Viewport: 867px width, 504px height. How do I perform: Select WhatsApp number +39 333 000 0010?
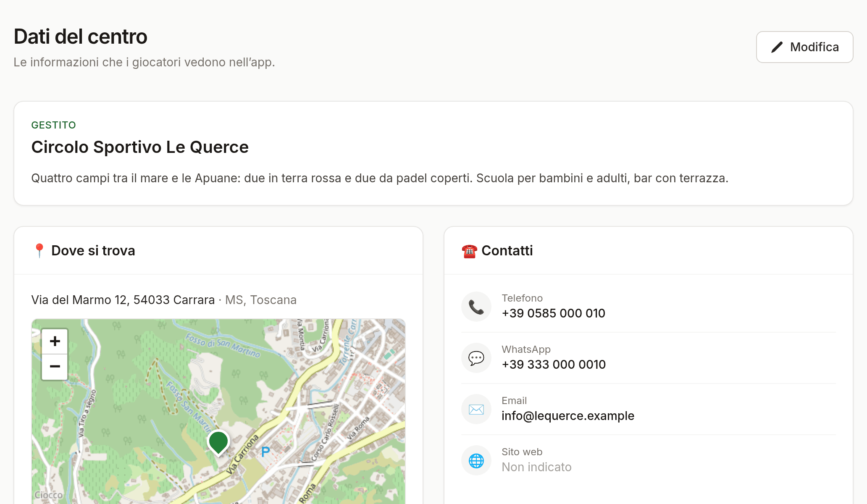[554, 365]
